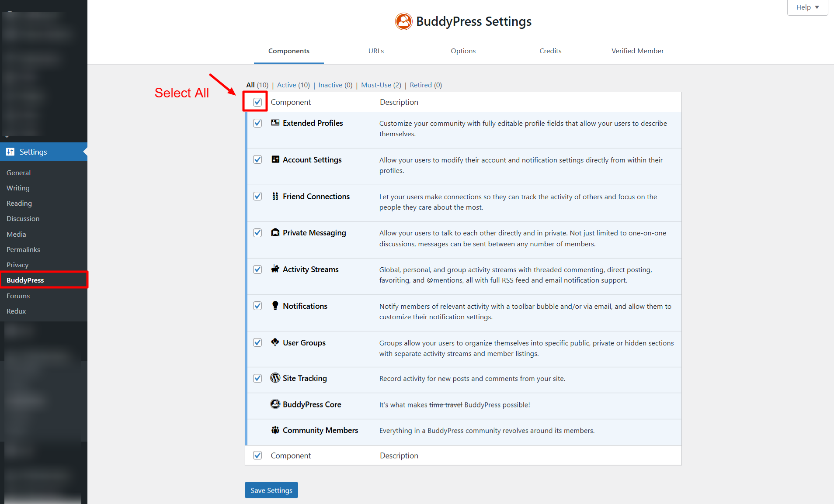Image resolution: width=834 pixels, height=504 pixels.
Task: Click the Notifications lightbulb icon
Action: [275, 306]
